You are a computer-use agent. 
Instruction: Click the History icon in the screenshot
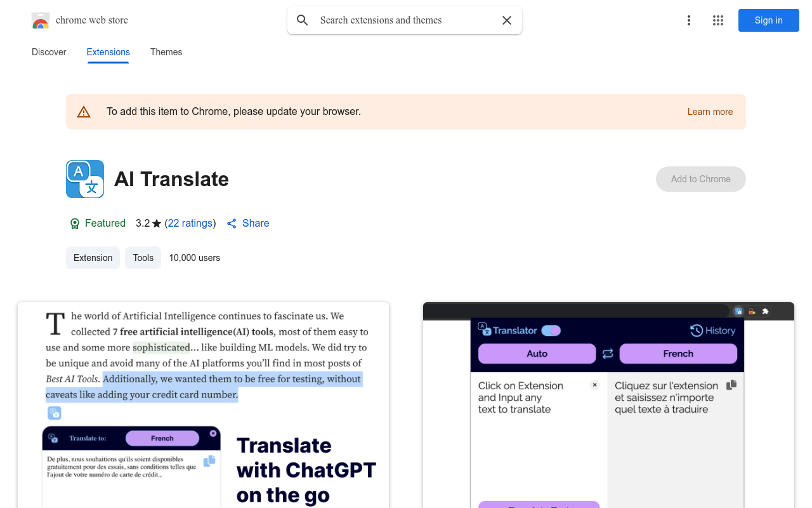[697, 330]
